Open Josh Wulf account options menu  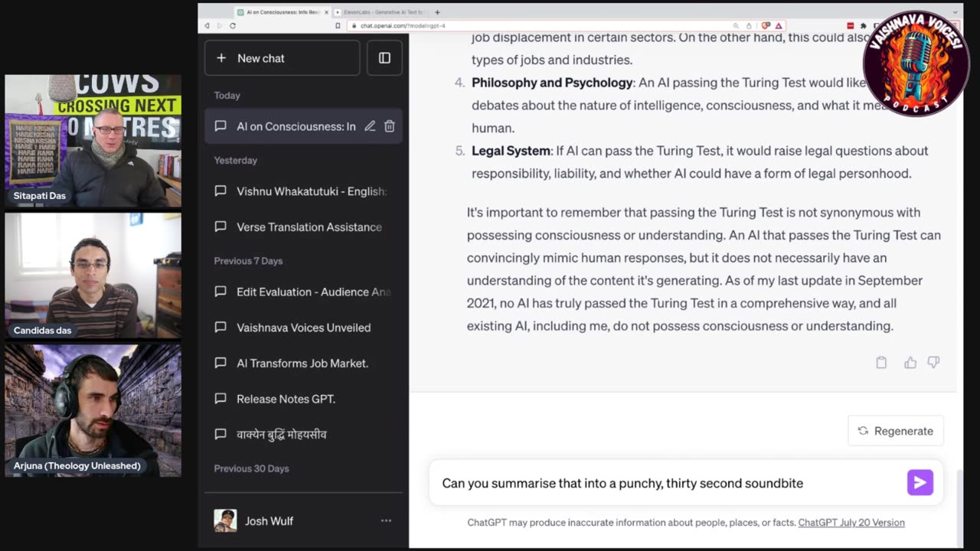tap(386, 521)
